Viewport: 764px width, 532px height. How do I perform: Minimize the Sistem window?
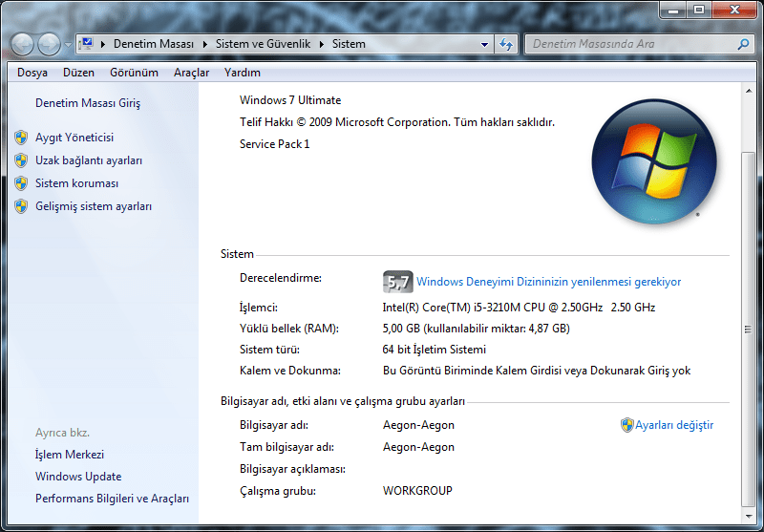(x=673, y=11)
